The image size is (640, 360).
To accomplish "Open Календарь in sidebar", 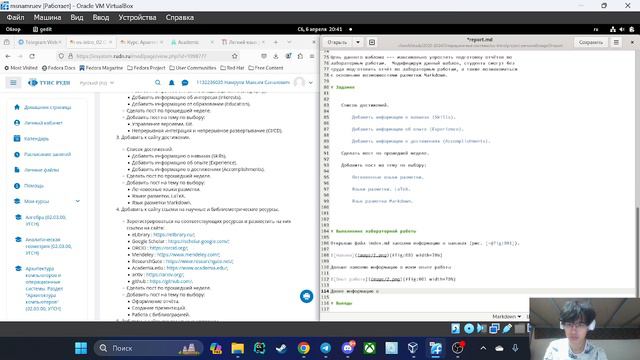I will (31, 139).
